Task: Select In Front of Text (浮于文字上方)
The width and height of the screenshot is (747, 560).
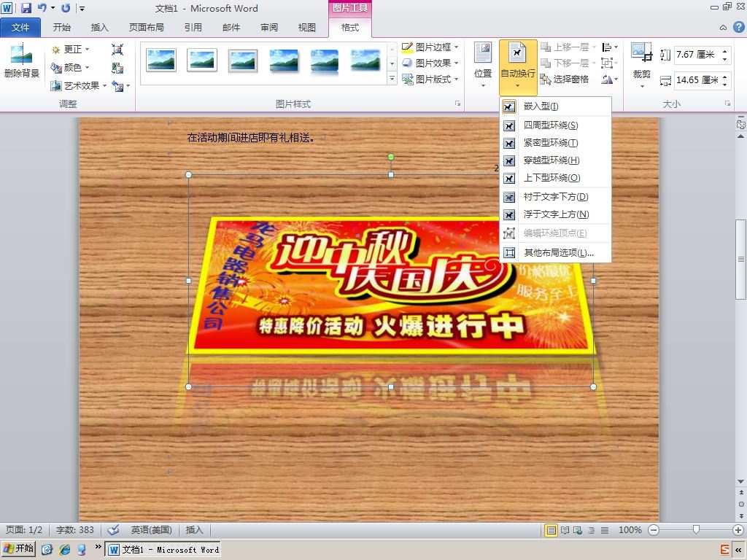Action: coord(555,215)
